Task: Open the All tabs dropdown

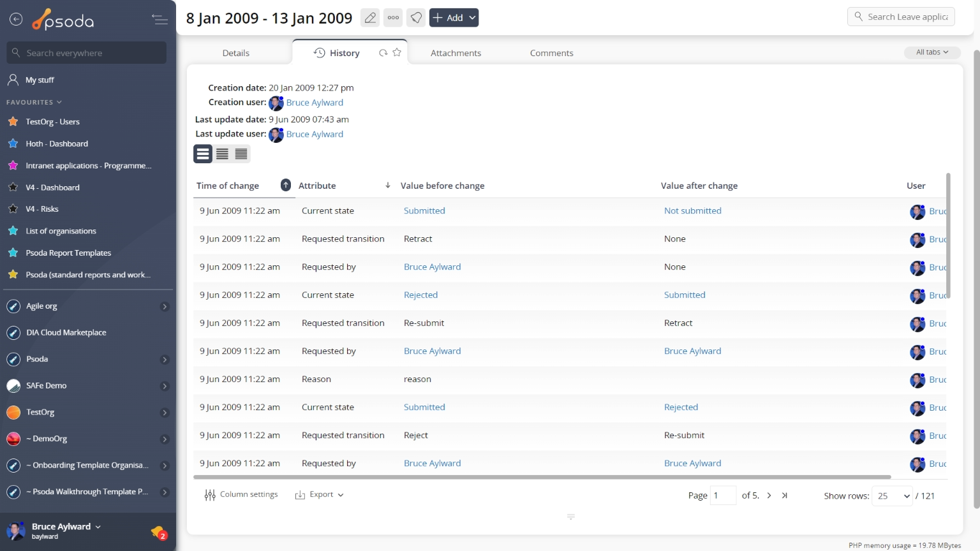Action: tap(932, 52)
